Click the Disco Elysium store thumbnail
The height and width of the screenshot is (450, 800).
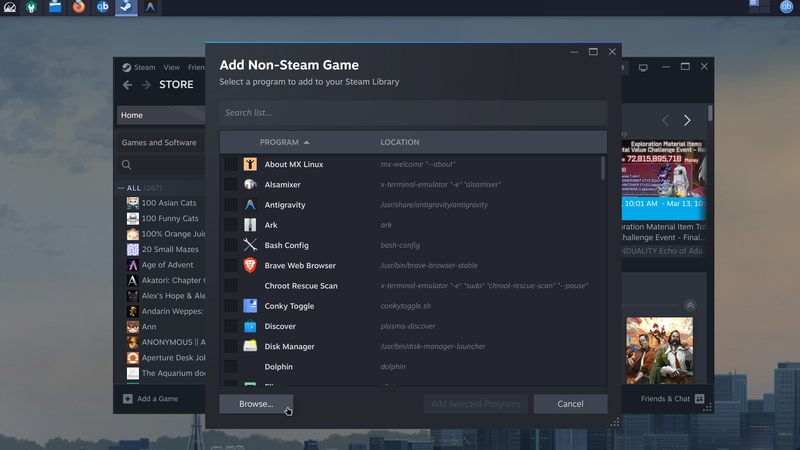pyautogui.click(x=660, y=350)
